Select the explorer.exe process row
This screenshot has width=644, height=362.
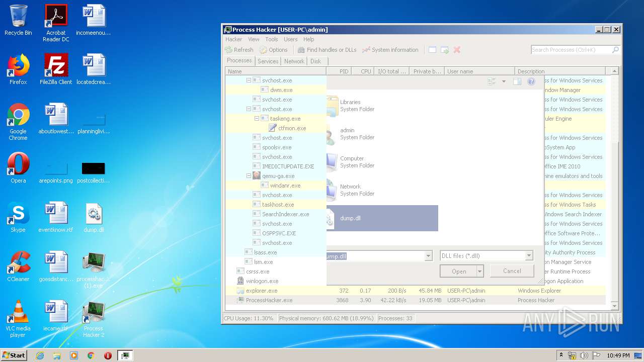click(x=416, y=291)
